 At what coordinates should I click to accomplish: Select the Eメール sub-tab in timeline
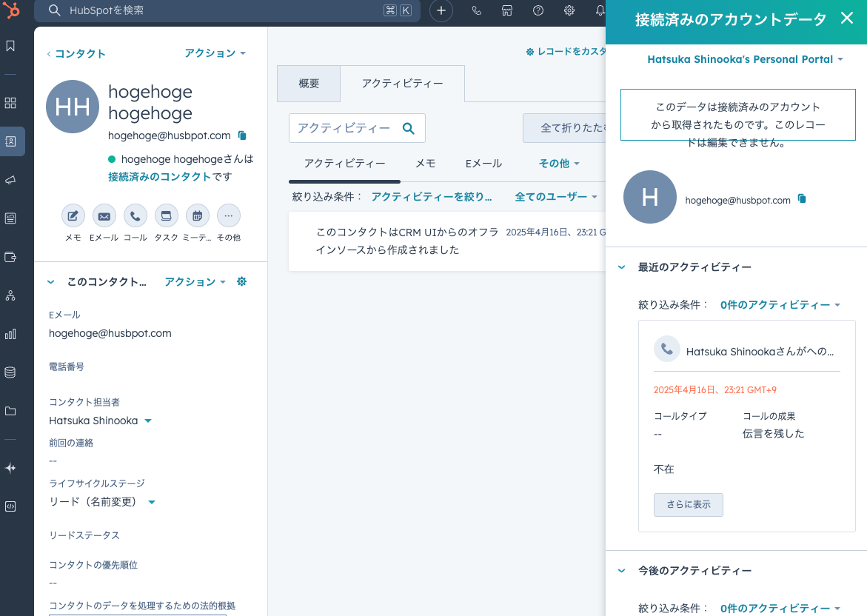click(x=483, y=164)
